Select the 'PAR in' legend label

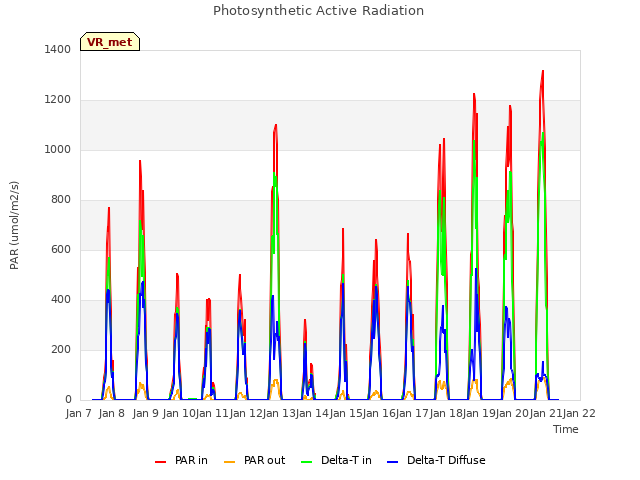click(191, 460)
